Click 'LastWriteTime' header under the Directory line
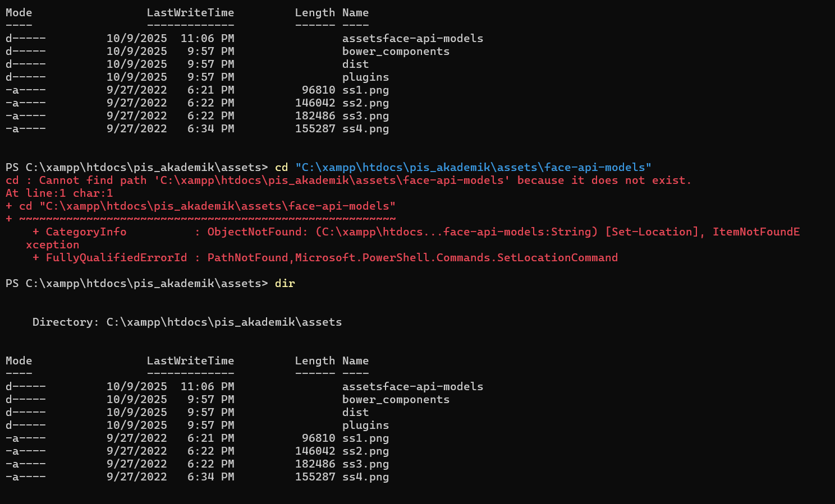The image size is (835, 504). (x=191, y=360)
